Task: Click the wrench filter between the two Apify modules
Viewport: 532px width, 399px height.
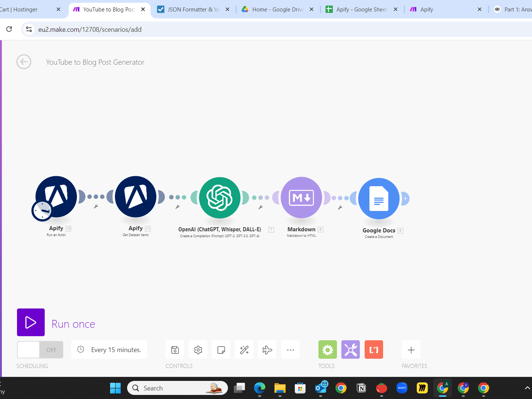Action: 96,207
